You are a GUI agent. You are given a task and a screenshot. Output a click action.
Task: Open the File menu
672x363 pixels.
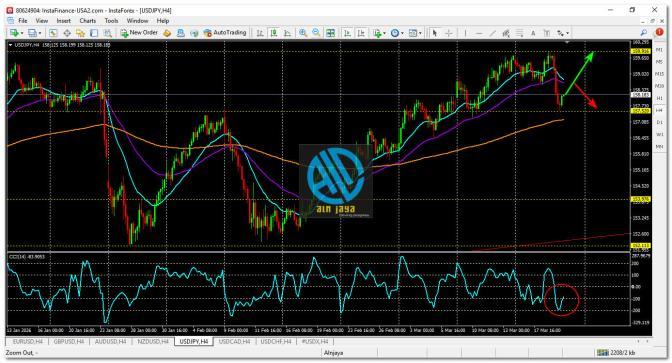[23, 21]
